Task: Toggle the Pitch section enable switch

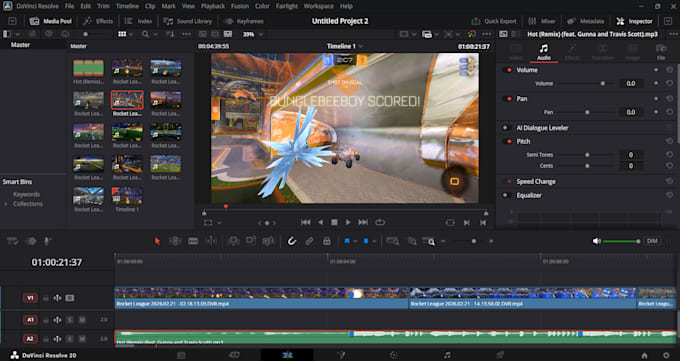Action: click(507, 141)
